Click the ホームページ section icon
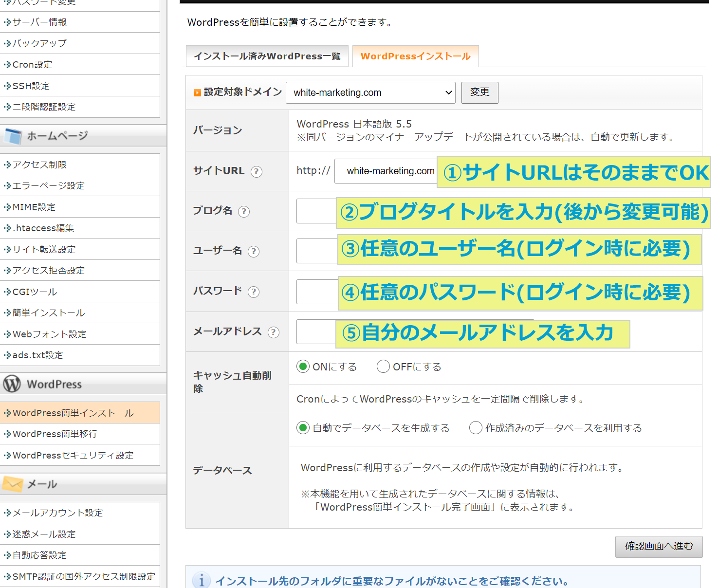This screenshot has height=588, width=718. 12,136
